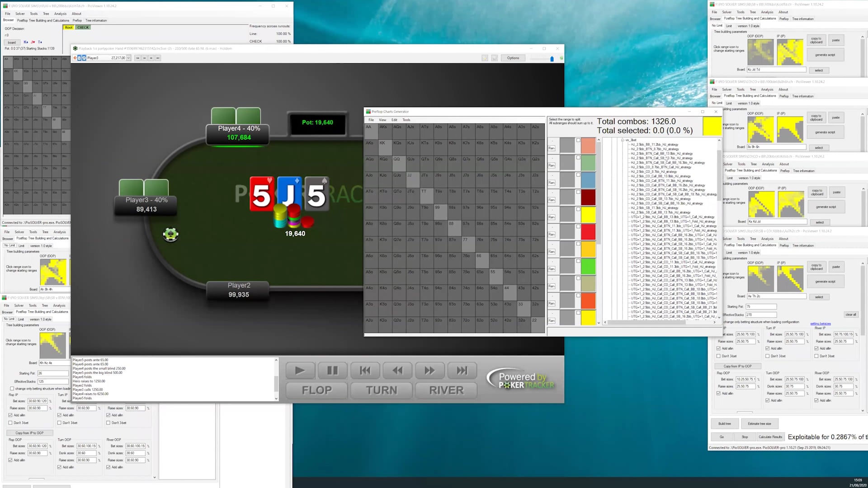Skip to the first action of the hand

coord(365,370)
